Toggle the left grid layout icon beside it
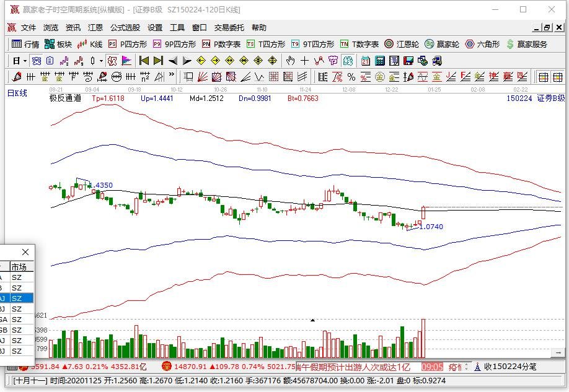 pyautogui.click(x=543, y=77)
